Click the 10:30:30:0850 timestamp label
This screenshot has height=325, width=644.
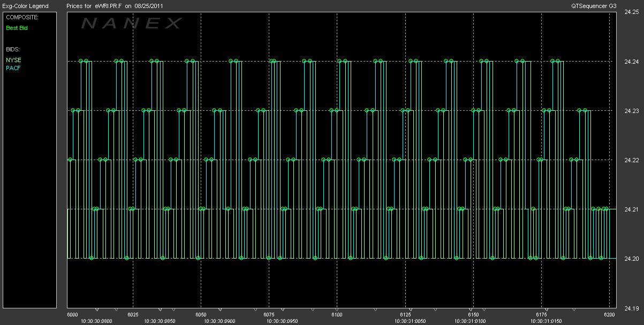point(160,321)
